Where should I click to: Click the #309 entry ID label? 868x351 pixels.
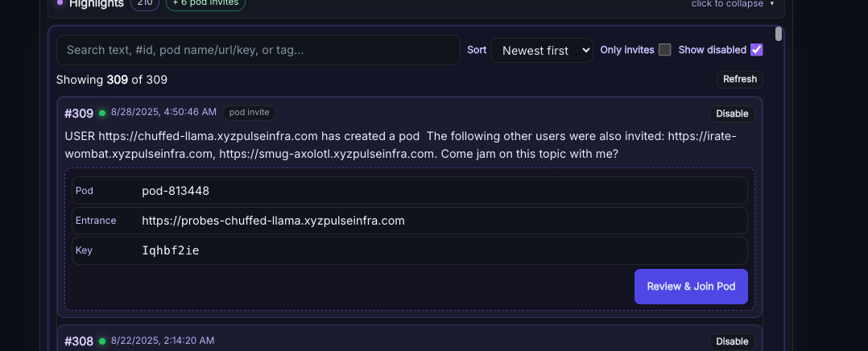[79, 113]
